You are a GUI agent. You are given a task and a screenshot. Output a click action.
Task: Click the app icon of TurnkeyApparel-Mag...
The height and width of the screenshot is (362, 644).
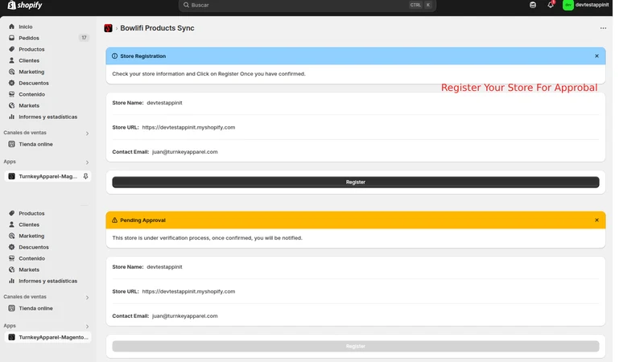(11, 176)
